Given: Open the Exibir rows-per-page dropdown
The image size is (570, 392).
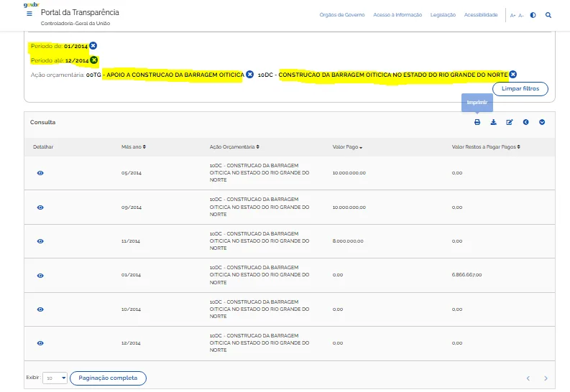Looking at the screenshot, I should pyautogui.click(x=55, y=378).
